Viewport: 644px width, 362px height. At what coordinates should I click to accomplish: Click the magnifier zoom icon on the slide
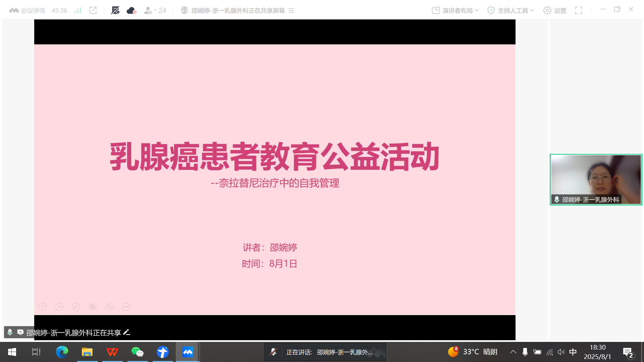tap(109, 306)
